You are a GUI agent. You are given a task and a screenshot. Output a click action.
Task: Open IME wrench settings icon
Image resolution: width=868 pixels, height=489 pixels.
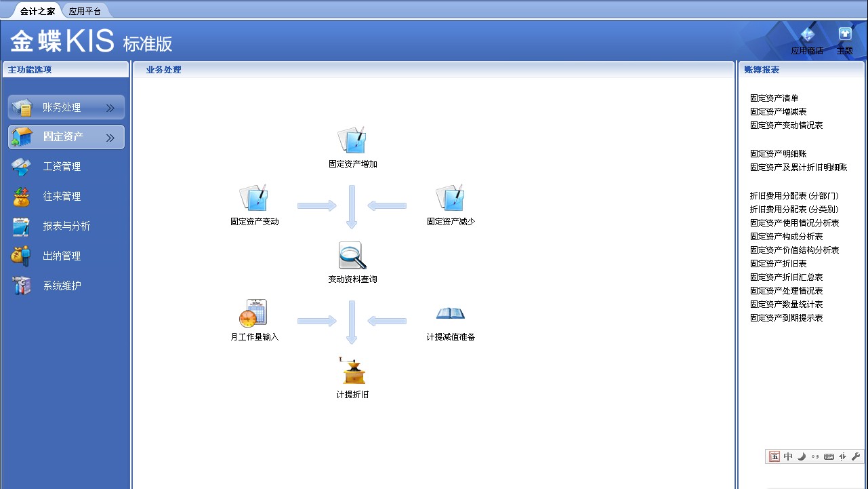855,456
